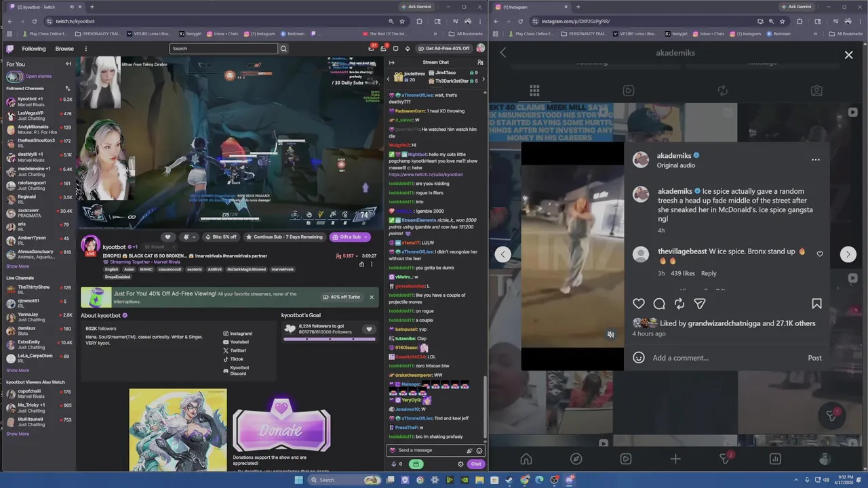Open kyootbot's Instagram link
The width and height of the screenshot is (868, 488).
click(x=237, y=333)
